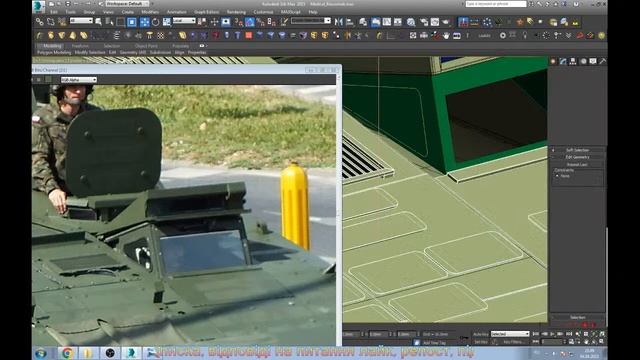The width and height of the screenshot is (640, 360).
Task: Select the None constraint radio button
Action: (x=557, y=176)
